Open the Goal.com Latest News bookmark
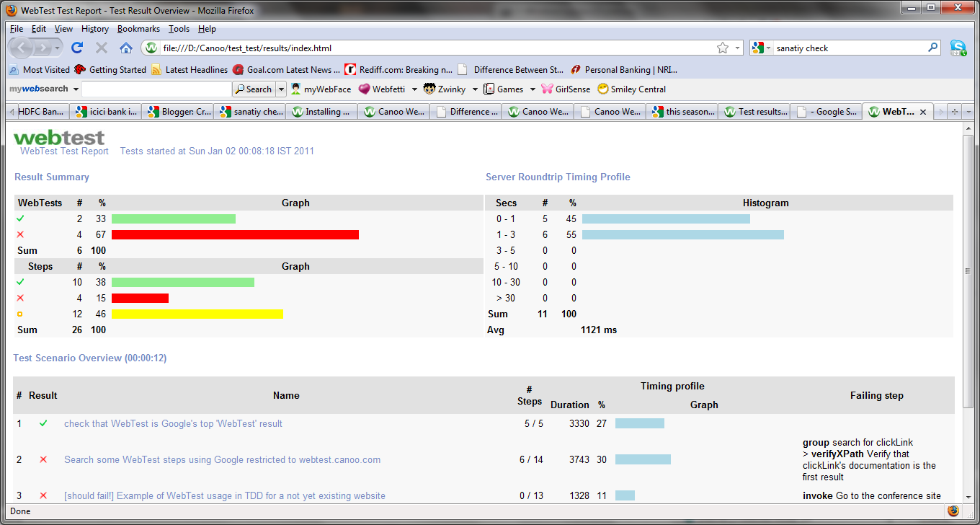This screenshot has width=980, height=525. (286, 70)
